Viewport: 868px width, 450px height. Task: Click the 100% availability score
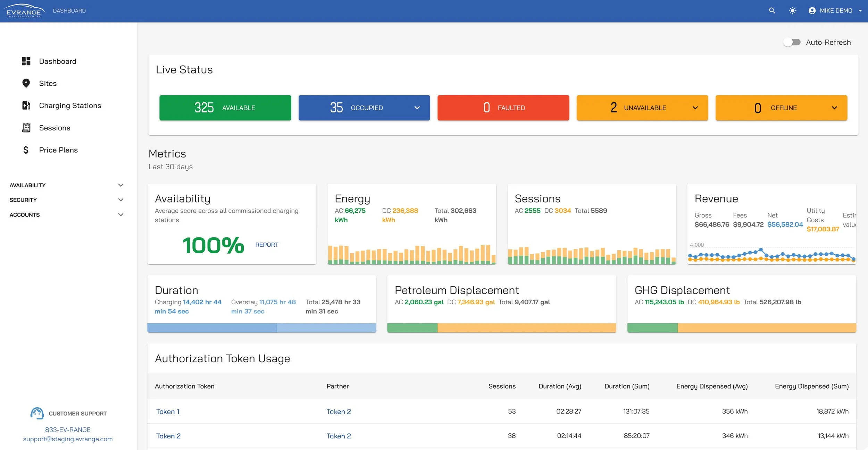[213, 245]
